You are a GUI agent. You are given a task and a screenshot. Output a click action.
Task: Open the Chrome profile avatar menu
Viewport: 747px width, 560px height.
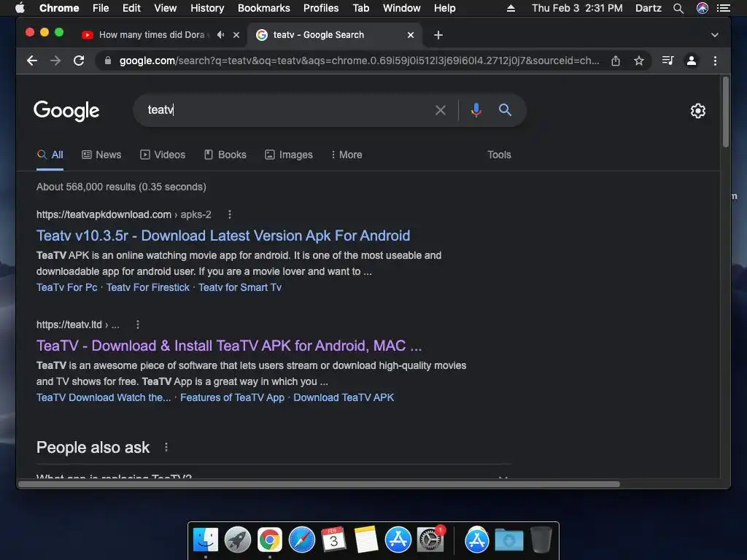tap(692, 61)
